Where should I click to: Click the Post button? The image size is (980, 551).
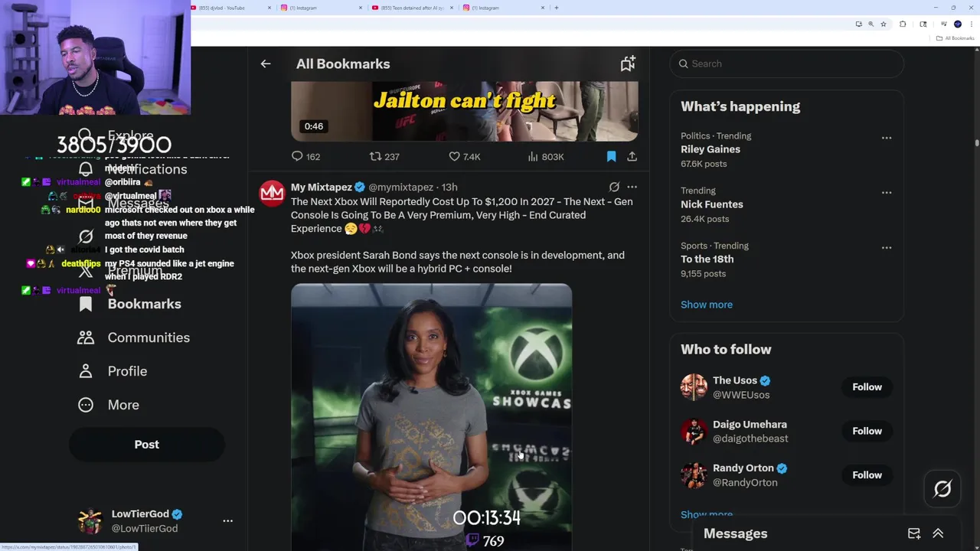point(147,445)
